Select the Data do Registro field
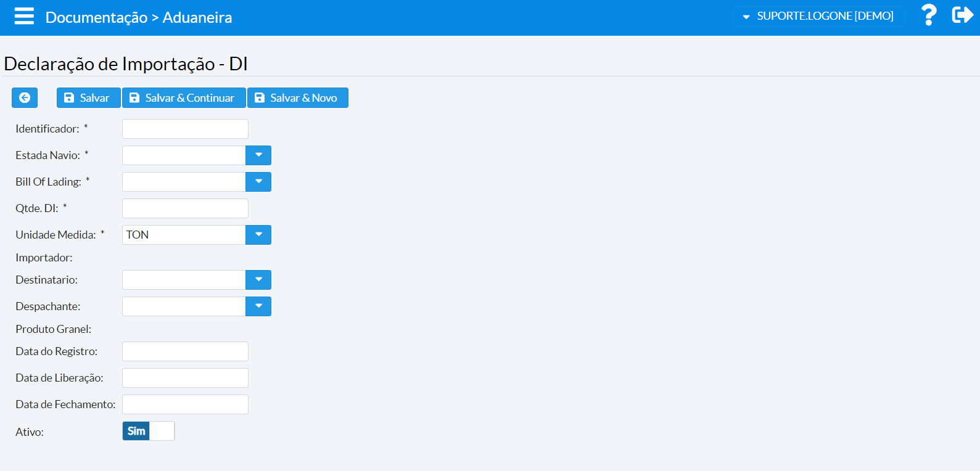The width and height of the screenshot is (980, 471). click(x=185, y=351)
